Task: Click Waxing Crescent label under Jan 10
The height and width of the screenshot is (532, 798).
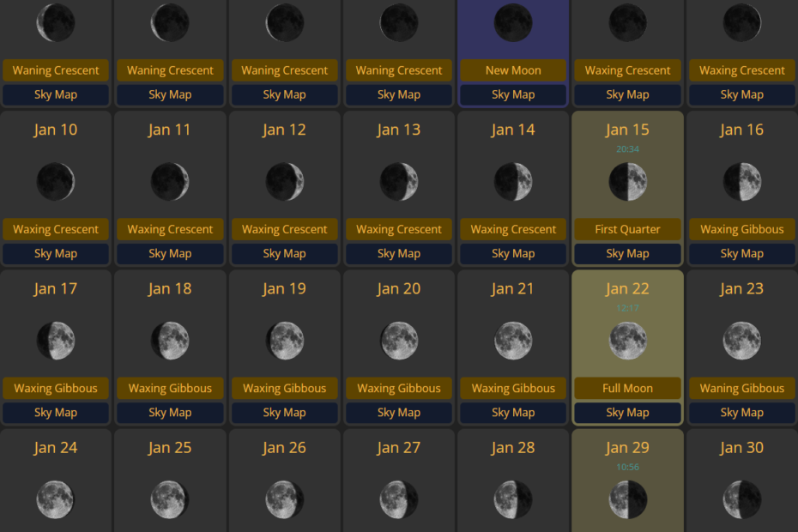Action: point(56,229)
